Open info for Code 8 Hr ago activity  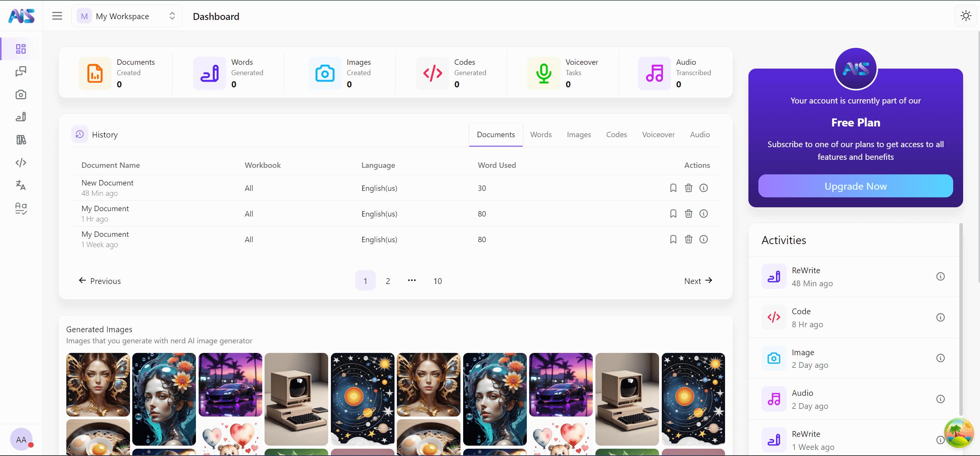(941, 317)
